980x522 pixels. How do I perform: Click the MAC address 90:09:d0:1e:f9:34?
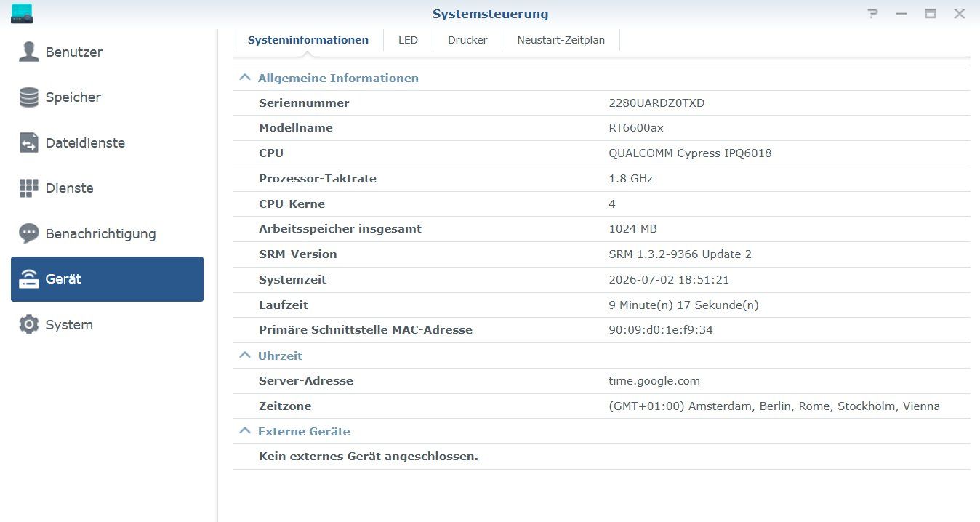[x=661, y=330]
